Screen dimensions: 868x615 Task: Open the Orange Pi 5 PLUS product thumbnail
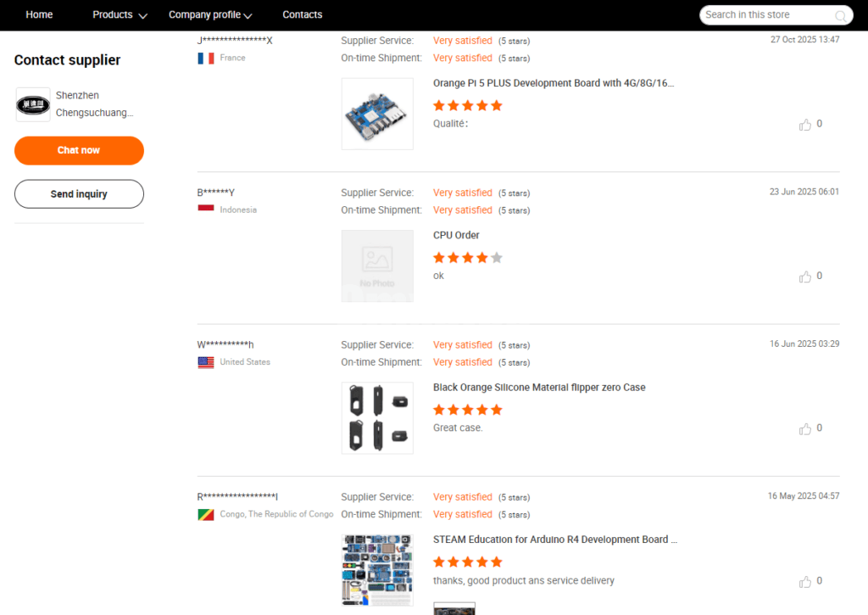tap(377, 114)
